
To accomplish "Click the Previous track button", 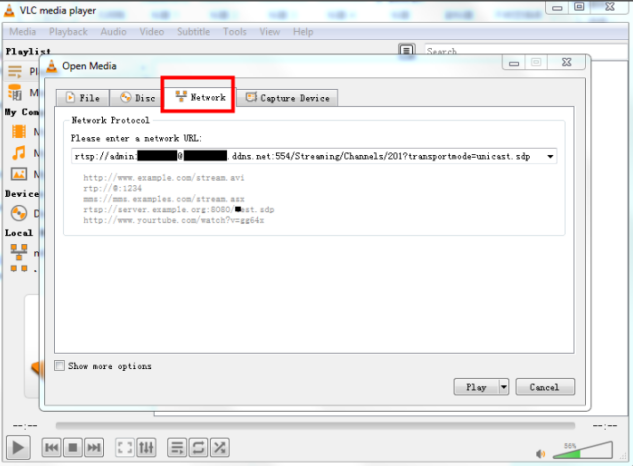I will coord(51,448).
